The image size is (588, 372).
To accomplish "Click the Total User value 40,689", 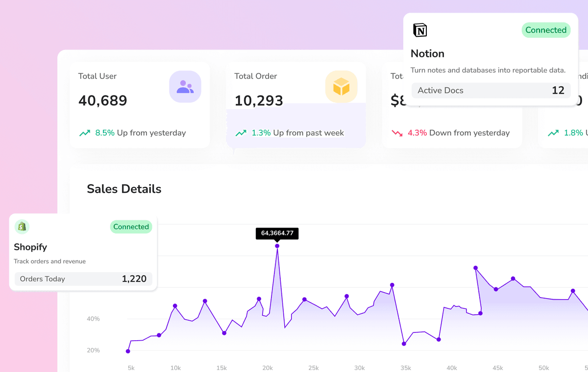I will pos(103,101).
